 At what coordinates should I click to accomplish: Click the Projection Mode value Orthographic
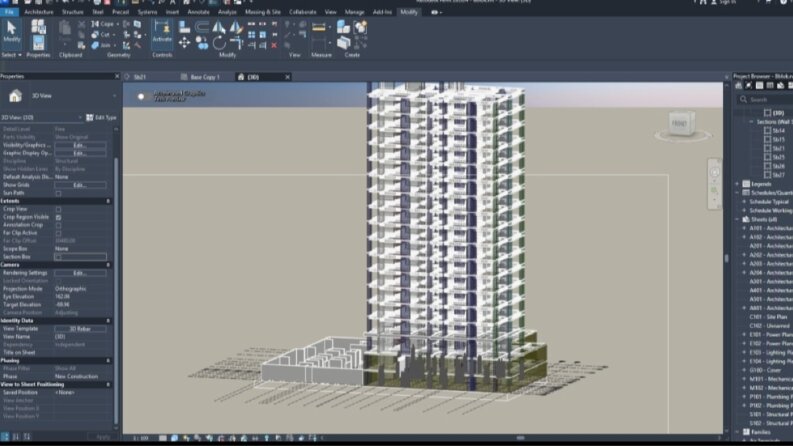[x=71, y=289]
